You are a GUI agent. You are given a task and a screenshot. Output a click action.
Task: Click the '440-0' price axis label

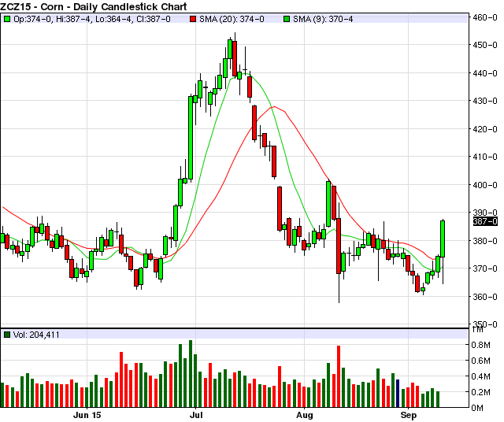point(485,73)
